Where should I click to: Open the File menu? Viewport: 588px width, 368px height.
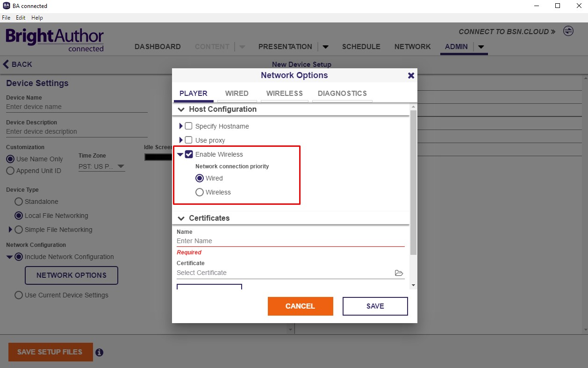6,18
